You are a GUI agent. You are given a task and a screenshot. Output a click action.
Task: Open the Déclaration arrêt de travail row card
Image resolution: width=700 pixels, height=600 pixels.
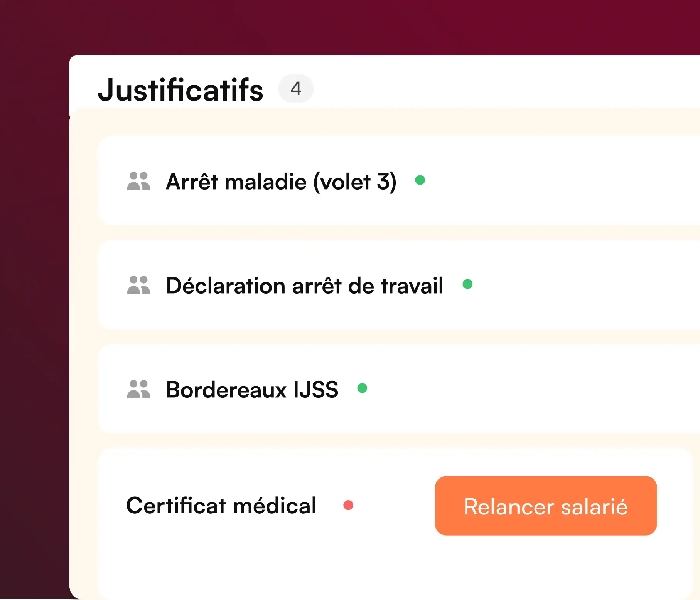399,285
